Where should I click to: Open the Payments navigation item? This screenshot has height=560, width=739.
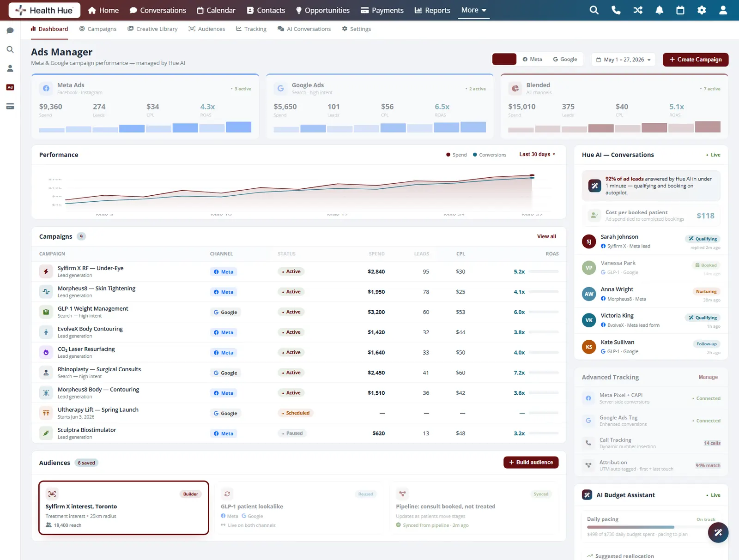[382, 10]
